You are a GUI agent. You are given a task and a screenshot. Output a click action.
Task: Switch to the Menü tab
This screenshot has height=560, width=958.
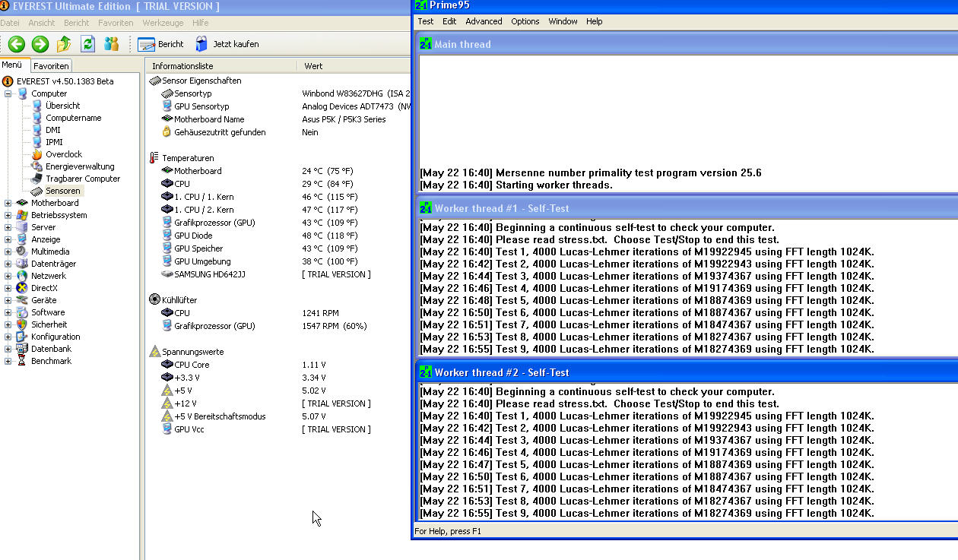point(12,65)
